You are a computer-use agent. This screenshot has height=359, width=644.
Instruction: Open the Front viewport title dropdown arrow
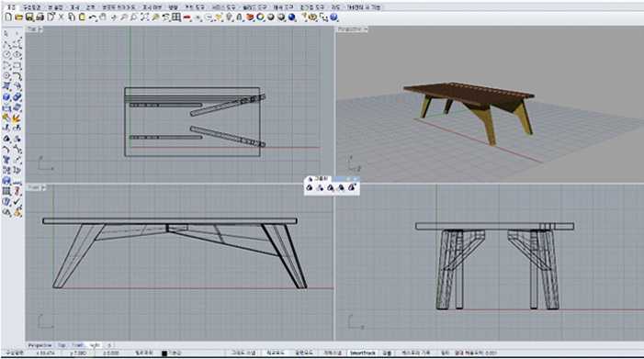(43, 187)
